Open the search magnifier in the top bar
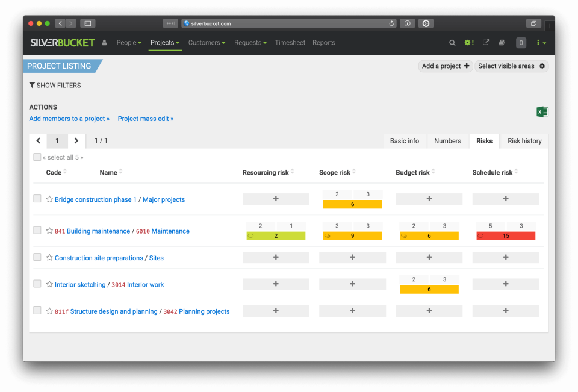Image resolution: width=578 pixels, height=392 pixels. click(452, 43)
